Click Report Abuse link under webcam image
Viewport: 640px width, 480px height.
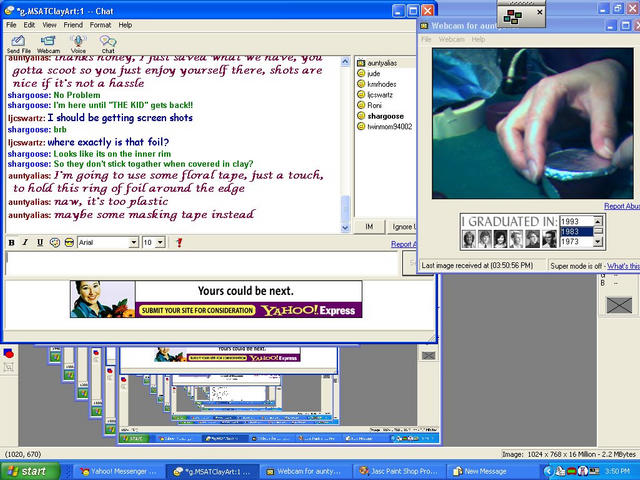[622, 206]
